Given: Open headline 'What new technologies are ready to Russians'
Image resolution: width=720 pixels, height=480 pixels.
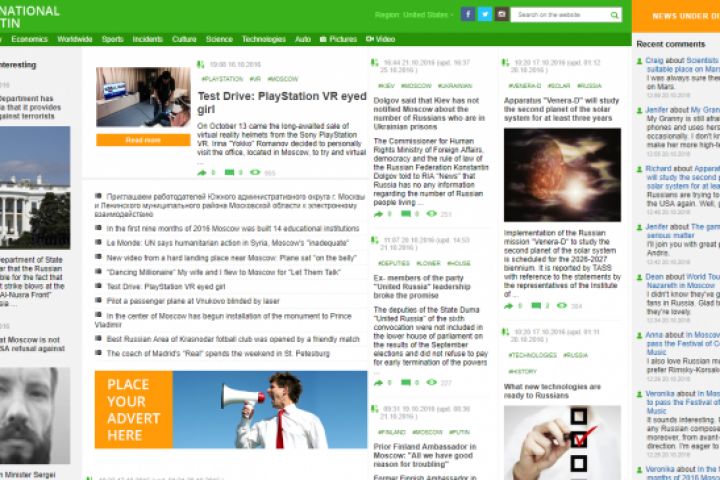Looking at the screenshot, I should (x=552, y=391).
